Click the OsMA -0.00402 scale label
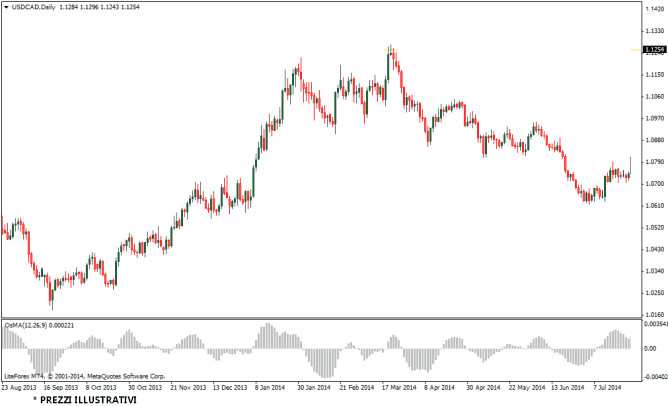 (655, 376)
